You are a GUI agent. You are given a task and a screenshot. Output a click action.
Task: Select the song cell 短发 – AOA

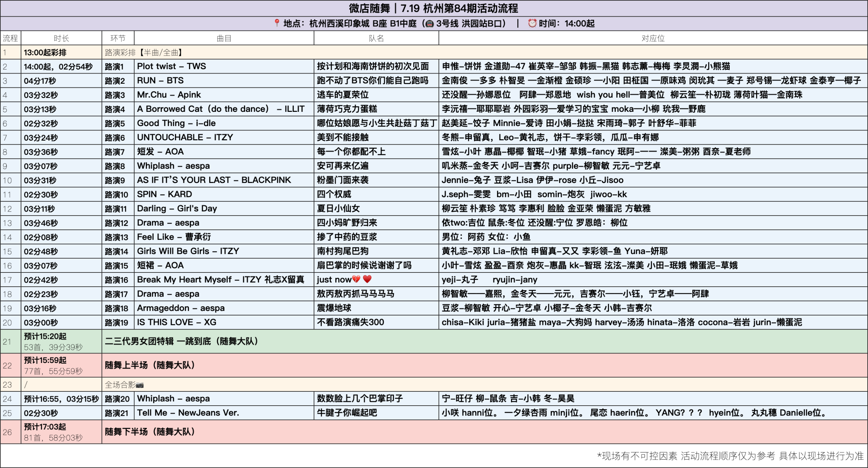(224, 152)
